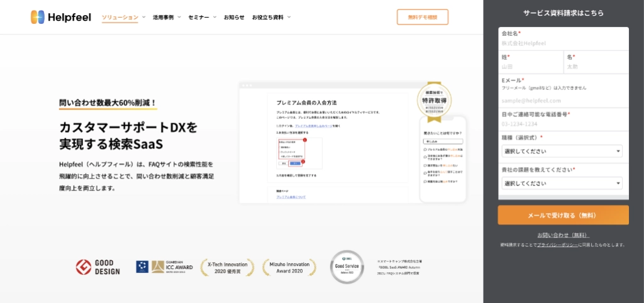This screenshot has width=644, height=303.
Task: Click the メールで受け取る（無料） button
Action: [563, 215]
